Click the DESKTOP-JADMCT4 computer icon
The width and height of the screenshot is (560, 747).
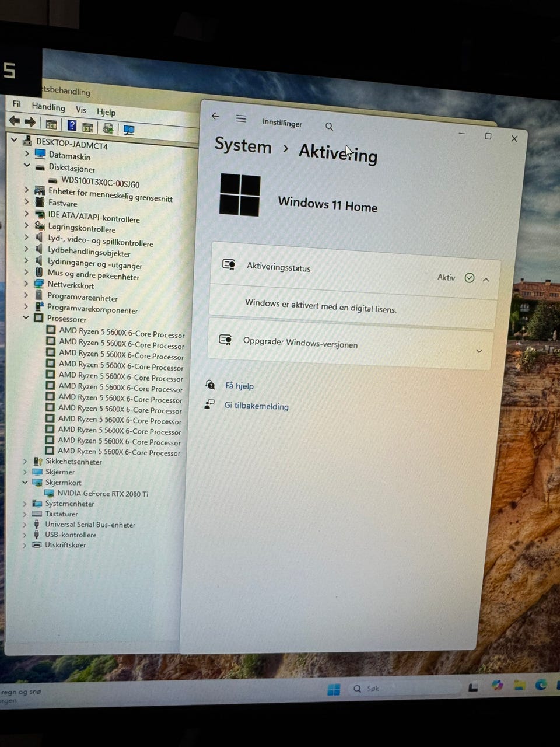(x=27, y=141)
